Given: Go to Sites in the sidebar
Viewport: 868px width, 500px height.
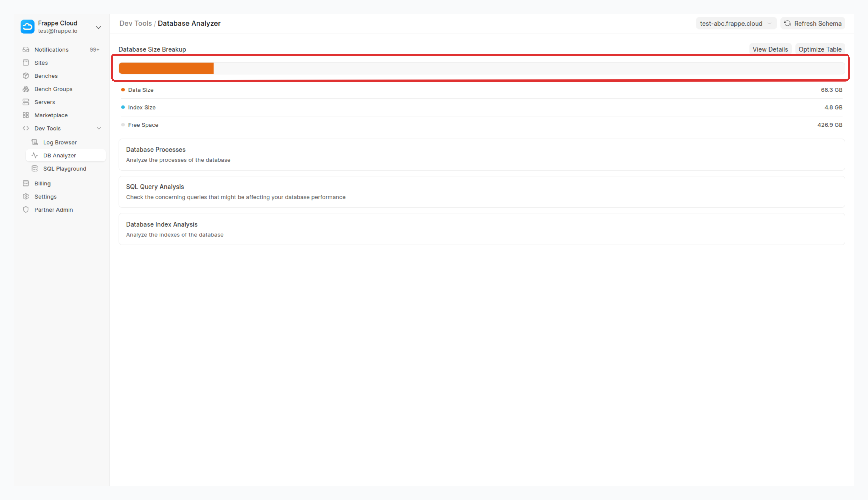Looking at the screenshot, I should [x=61, y=63].
